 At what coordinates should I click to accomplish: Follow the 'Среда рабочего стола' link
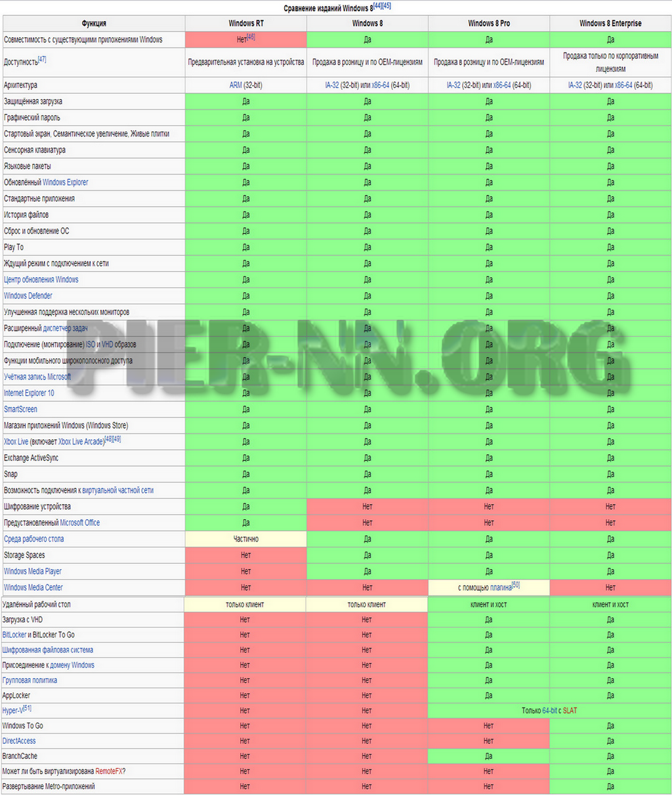33,539
